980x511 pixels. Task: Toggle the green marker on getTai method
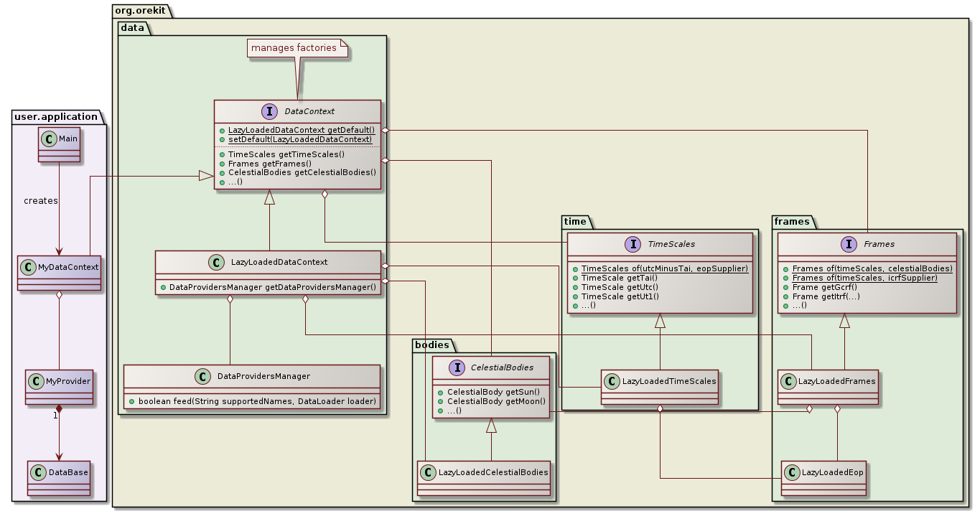tap(576, 277)
